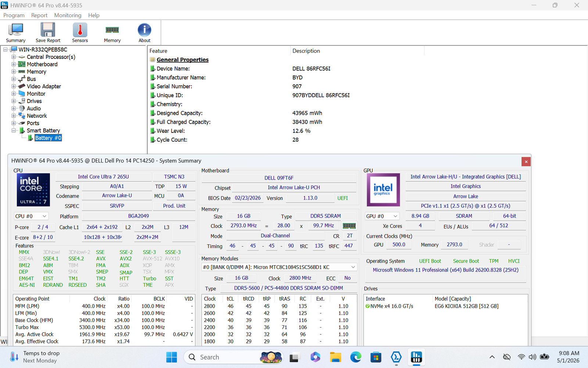Open File Explorer from the taskbar

point(335,357)
